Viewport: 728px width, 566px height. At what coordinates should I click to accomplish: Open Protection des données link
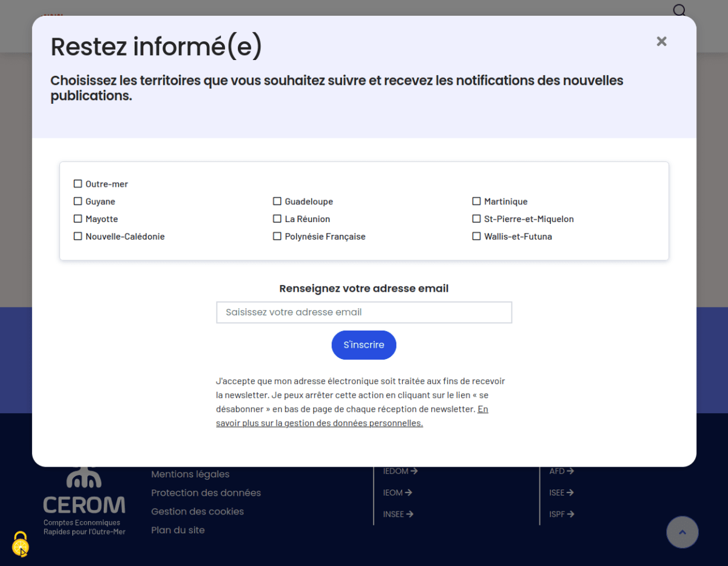206,493
